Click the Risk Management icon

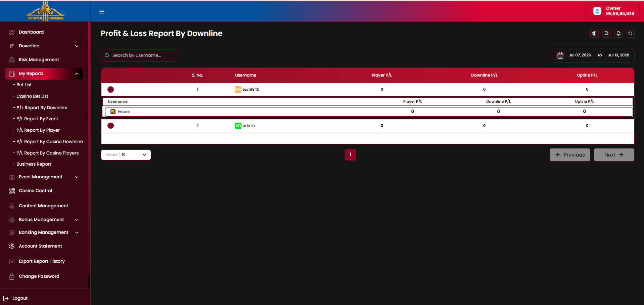click(12, 60)
